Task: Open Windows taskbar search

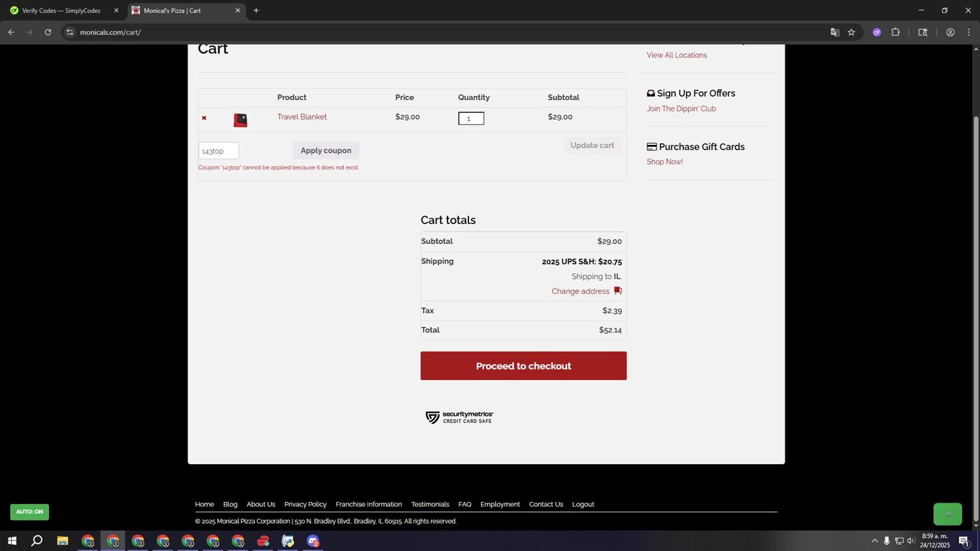Action: pyautogui.click(x=37, y=541)
